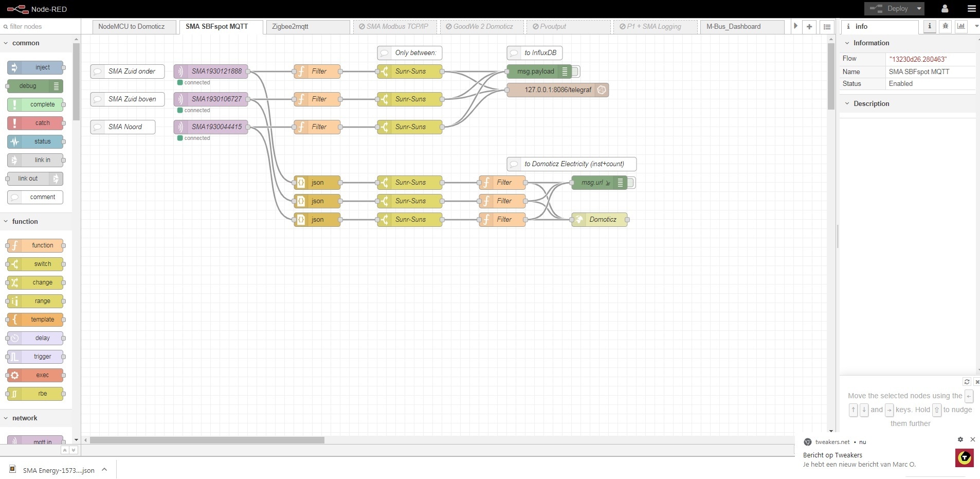This screenshot has width=980, height=479.
Task: Open the dashboard chart sidebar tab icon
Action: (x=961, y=26)
